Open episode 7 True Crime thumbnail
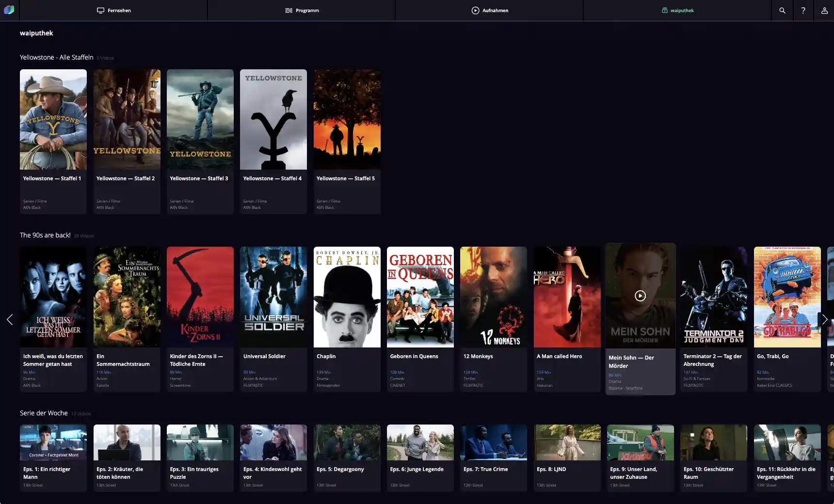 (x=494, y=442)
